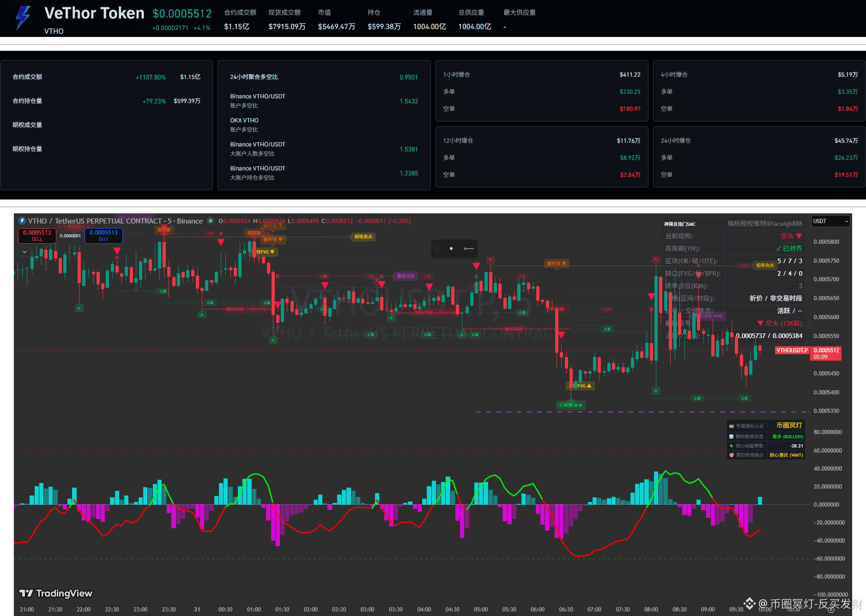
Task: Click the 大账户人数多空比 value 1.5381
Action: 409,149
